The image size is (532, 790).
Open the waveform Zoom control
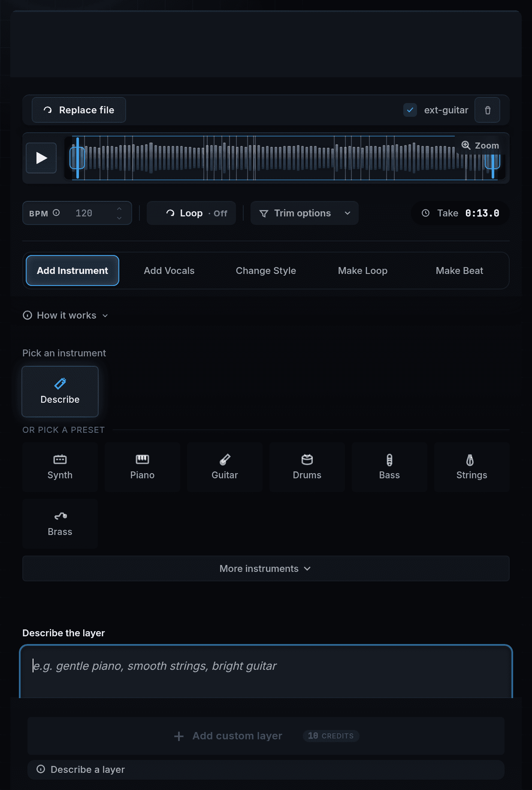[x=480, y=146]
